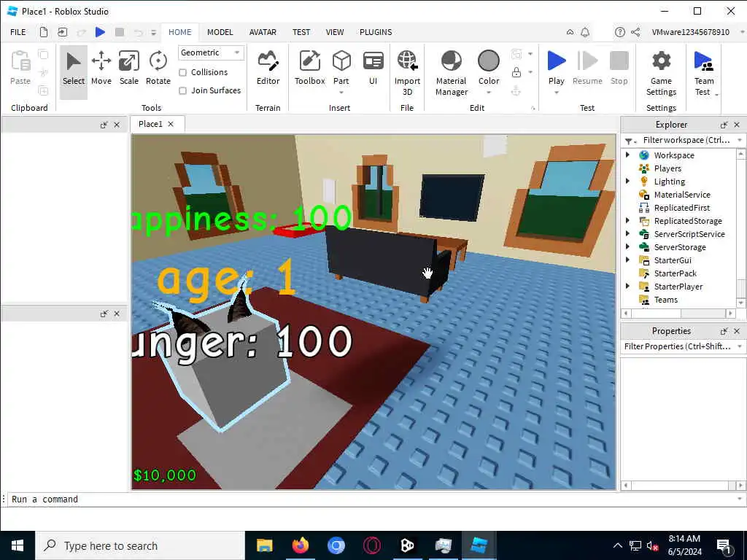Select the Move tool
747x560 pixels.
point(101,68)
